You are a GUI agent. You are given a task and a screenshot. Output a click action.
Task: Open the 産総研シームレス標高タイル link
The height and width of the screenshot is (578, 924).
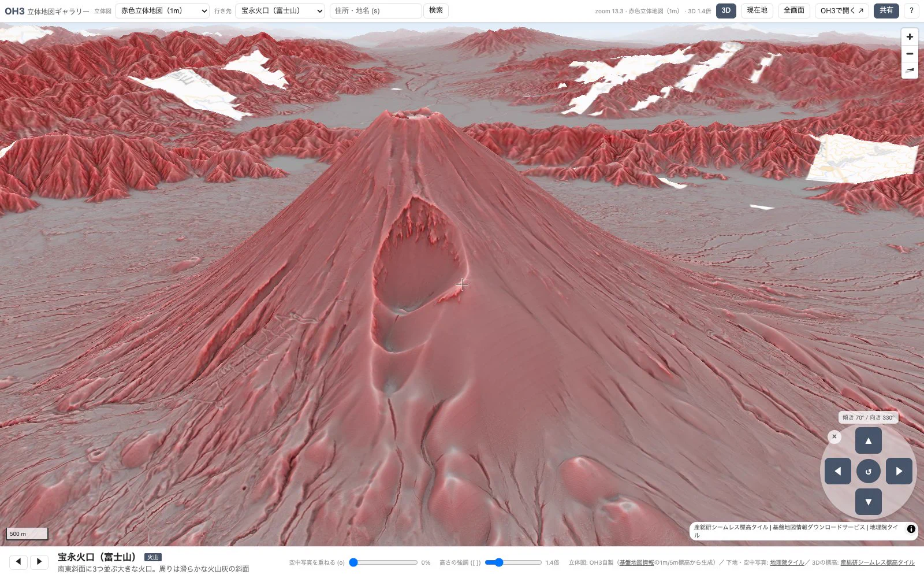point(877,562)
